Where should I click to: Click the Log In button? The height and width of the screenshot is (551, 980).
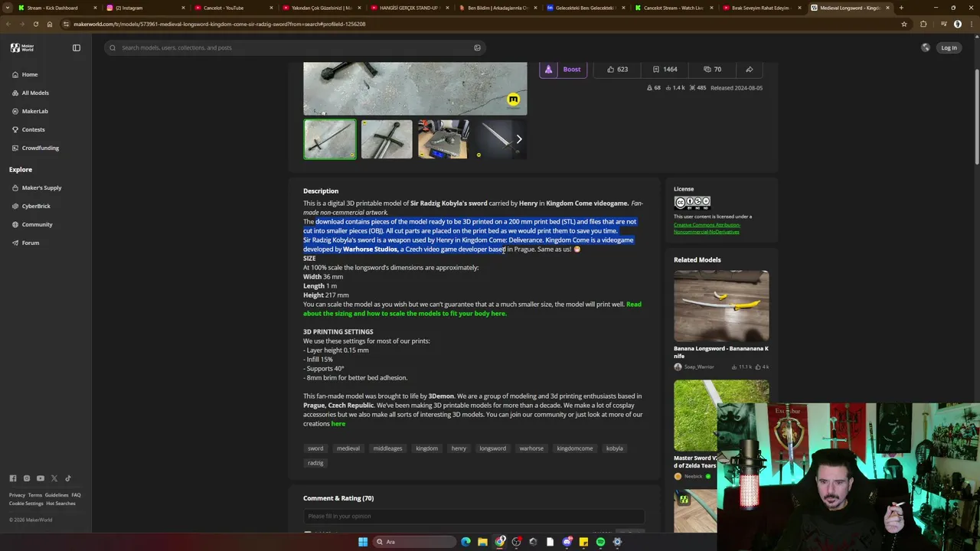(x=949, y=47)
